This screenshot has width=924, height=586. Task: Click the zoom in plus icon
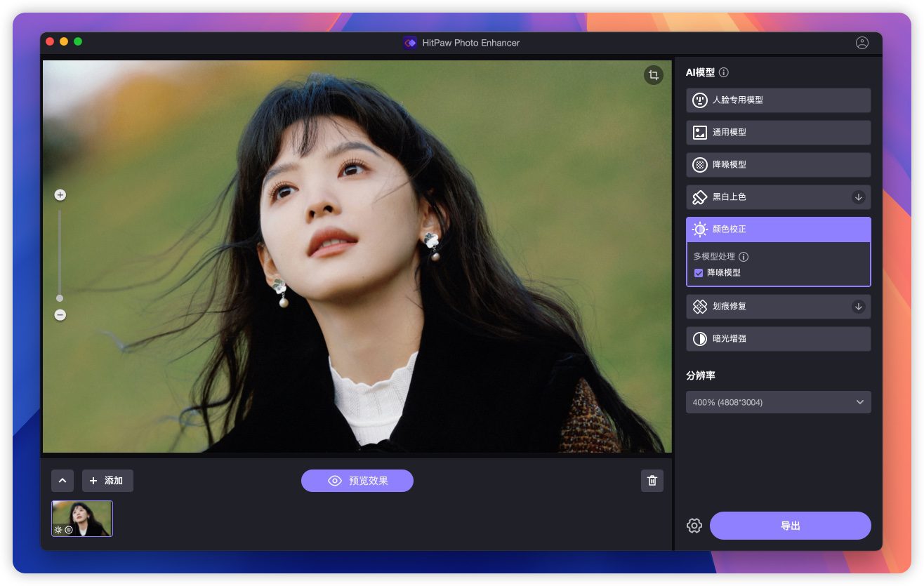[x=60, y=195]
